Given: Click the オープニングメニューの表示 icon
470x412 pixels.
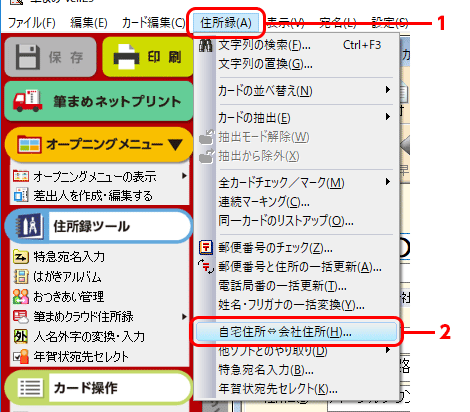Looking at the screenshot, I should (21, 176).
